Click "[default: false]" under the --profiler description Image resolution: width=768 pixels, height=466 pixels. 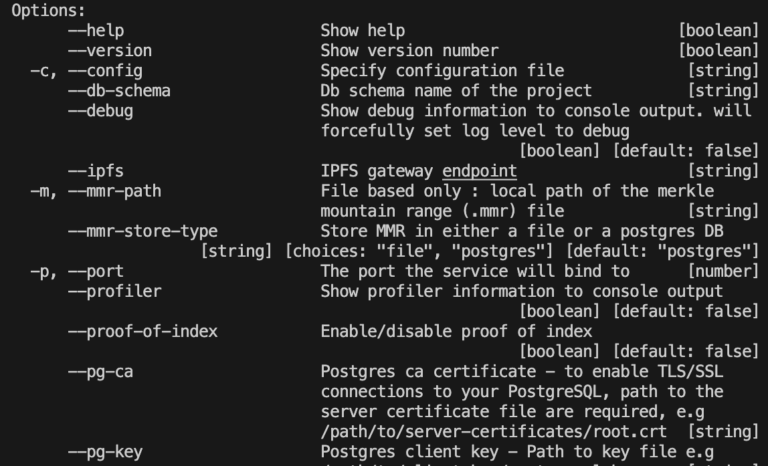click(686, 312)
